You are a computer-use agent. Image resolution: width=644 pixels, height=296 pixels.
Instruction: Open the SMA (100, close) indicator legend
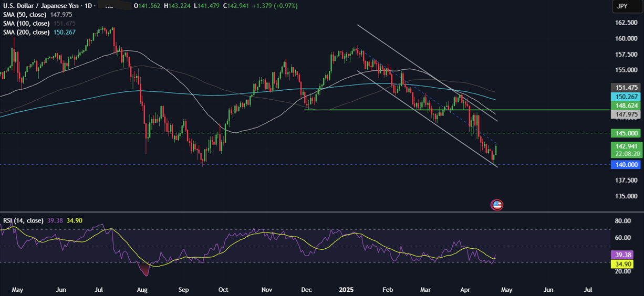click(26, 24)
